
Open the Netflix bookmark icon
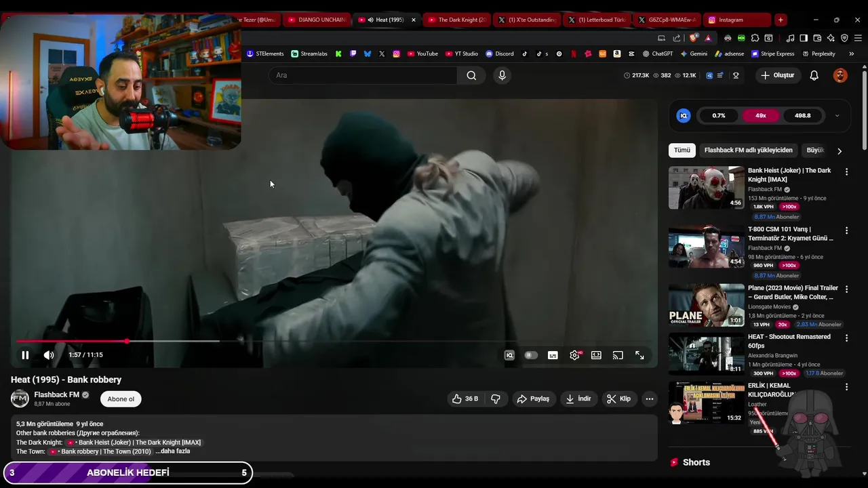point(574,54)
